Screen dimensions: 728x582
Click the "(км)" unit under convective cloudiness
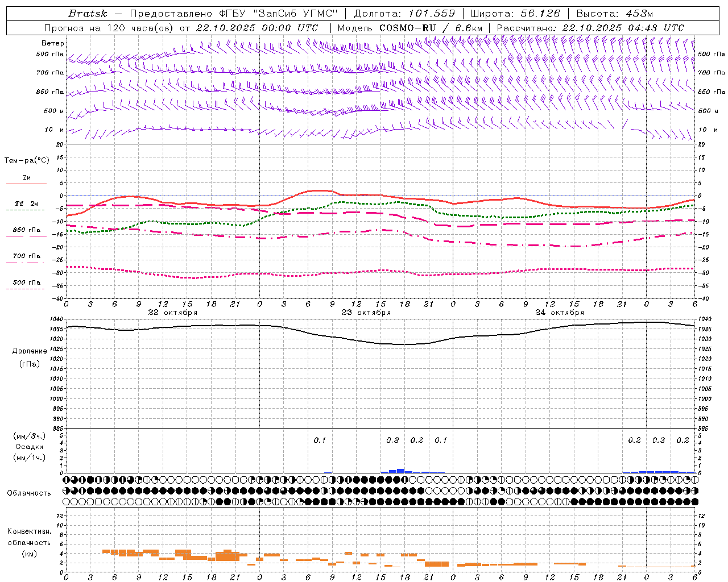29,553
